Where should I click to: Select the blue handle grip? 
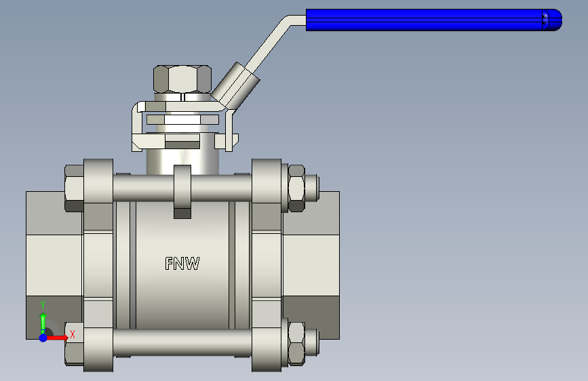434,20
